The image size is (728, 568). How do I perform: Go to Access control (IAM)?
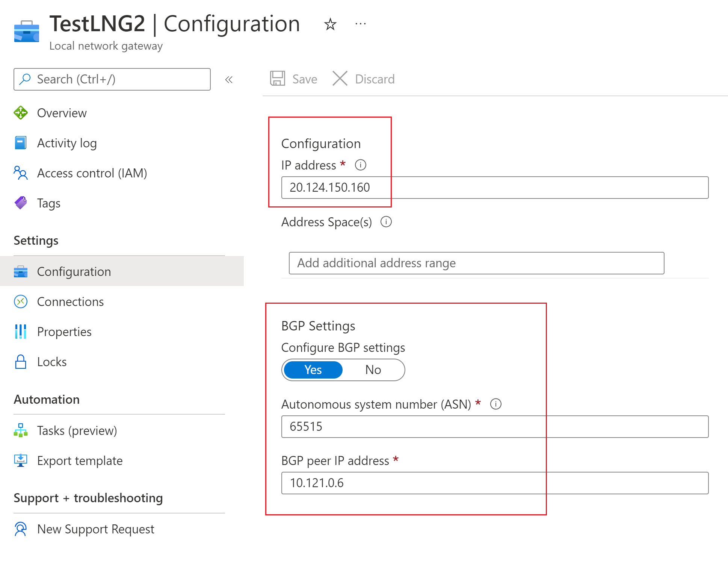[x=92, y=173]
